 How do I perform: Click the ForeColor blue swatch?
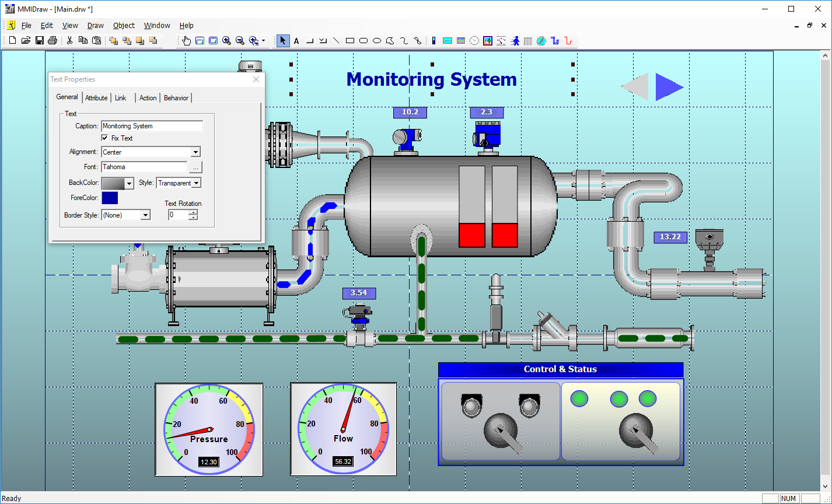pyautogui.click(x=110, y=198)
